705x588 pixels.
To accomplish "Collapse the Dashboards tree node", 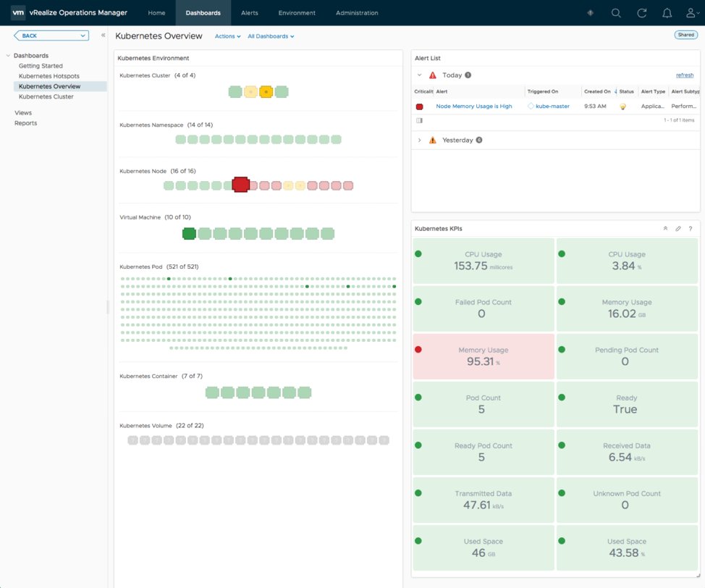I will [8, 55].
